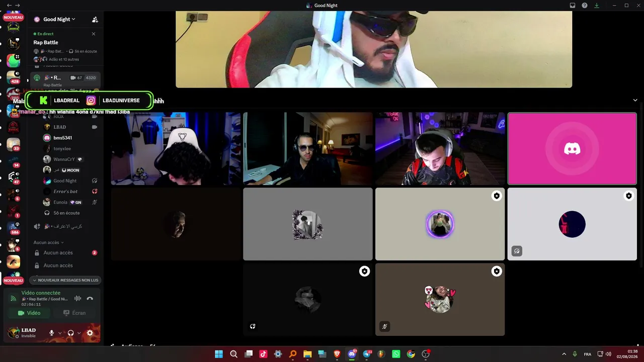Switch to Discord in the taskbar
This screenshot has width=644, height=362.
click(352, 354)
